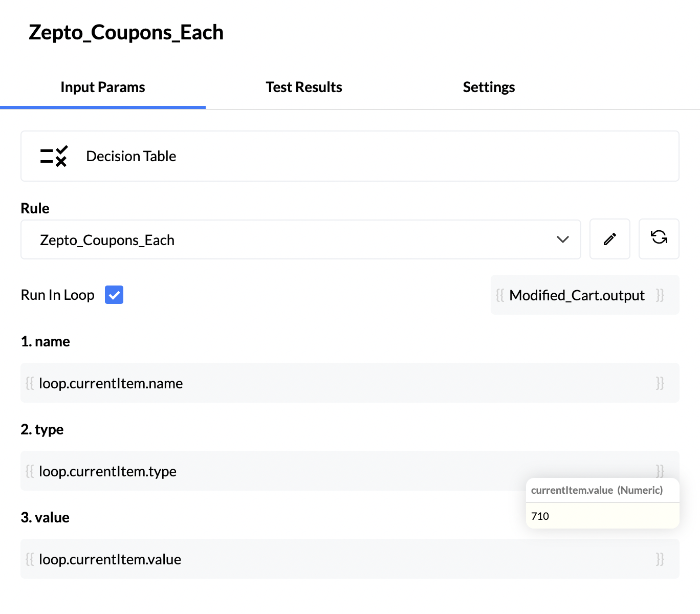Click opening braces in the name field

[30, 383]
